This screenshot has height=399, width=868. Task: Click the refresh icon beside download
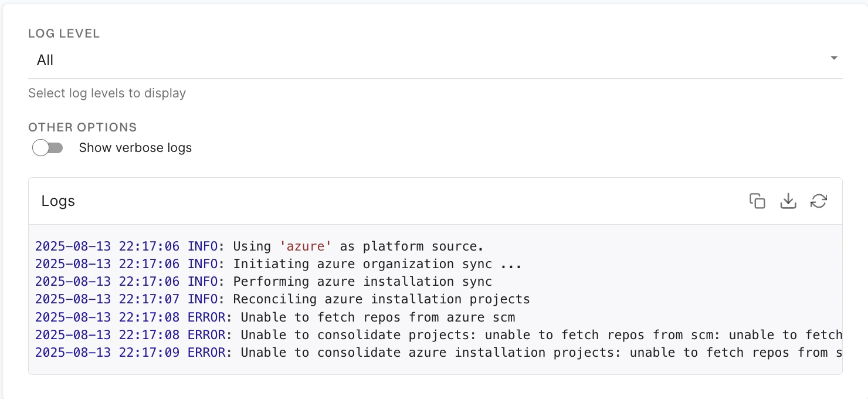tap(819, 201)
